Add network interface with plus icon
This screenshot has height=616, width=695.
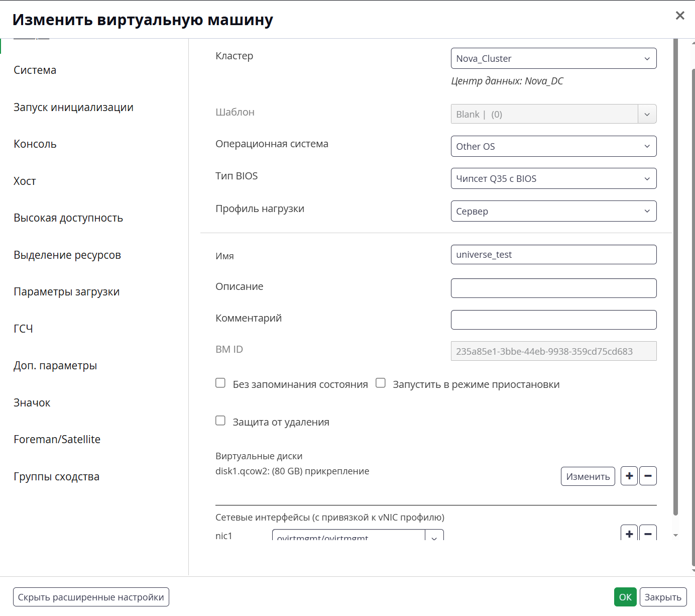coord(629,533)
